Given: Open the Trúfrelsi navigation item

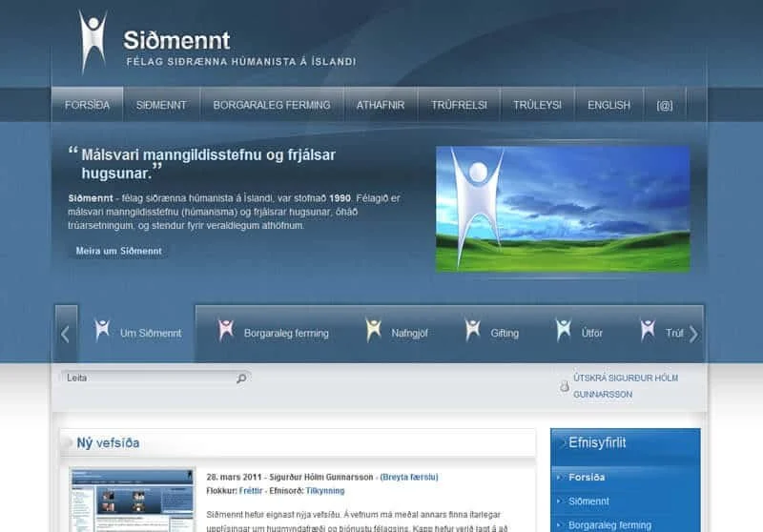Looking at the screenshot, I should pyautogui.click(x=459, y=105).
